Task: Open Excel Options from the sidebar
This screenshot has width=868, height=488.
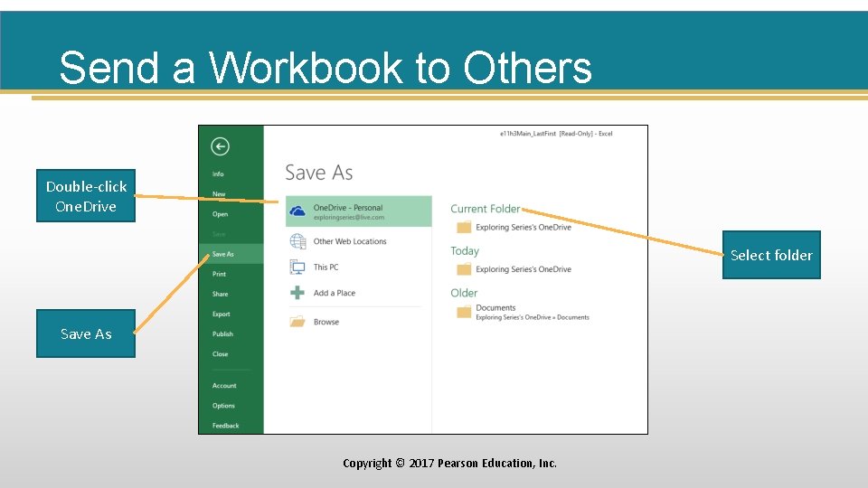Action: pyautogui.click(x=223, y=405)
